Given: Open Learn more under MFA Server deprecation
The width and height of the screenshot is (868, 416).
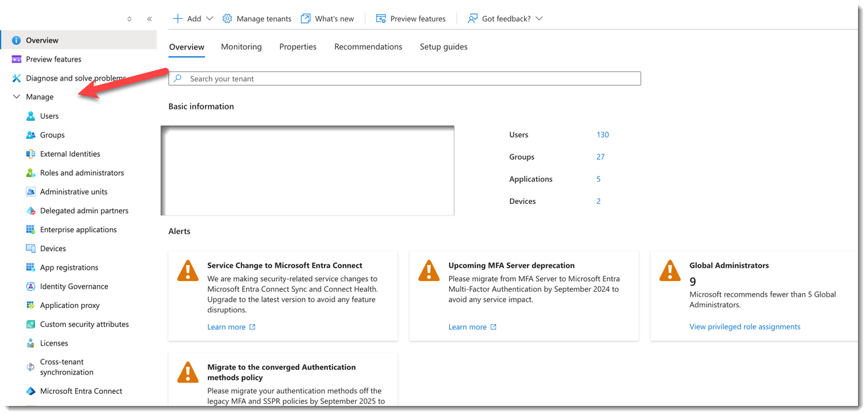Looking at the screenshot, I should click(x=473, y=327).
